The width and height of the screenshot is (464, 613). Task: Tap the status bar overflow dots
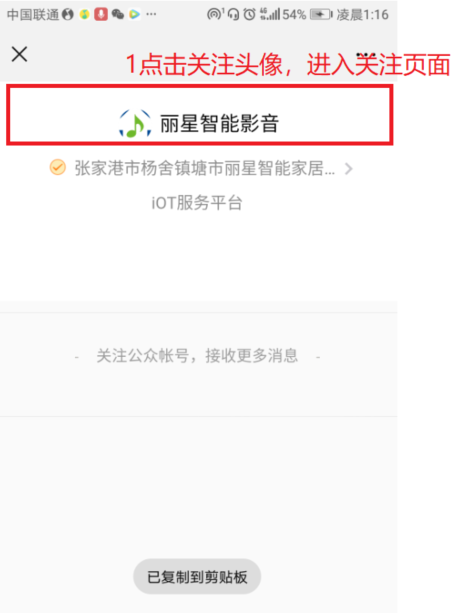click(x=151, y=14)
